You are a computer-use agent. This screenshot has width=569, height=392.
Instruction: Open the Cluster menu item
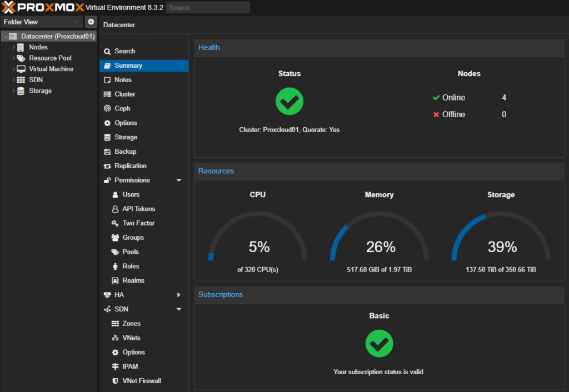point(124,94)
